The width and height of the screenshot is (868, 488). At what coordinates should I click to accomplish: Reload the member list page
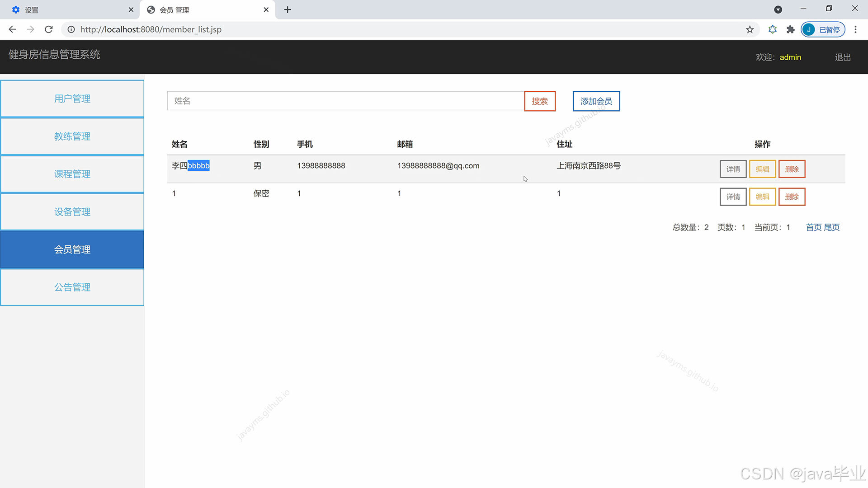[x=49, y=29]
